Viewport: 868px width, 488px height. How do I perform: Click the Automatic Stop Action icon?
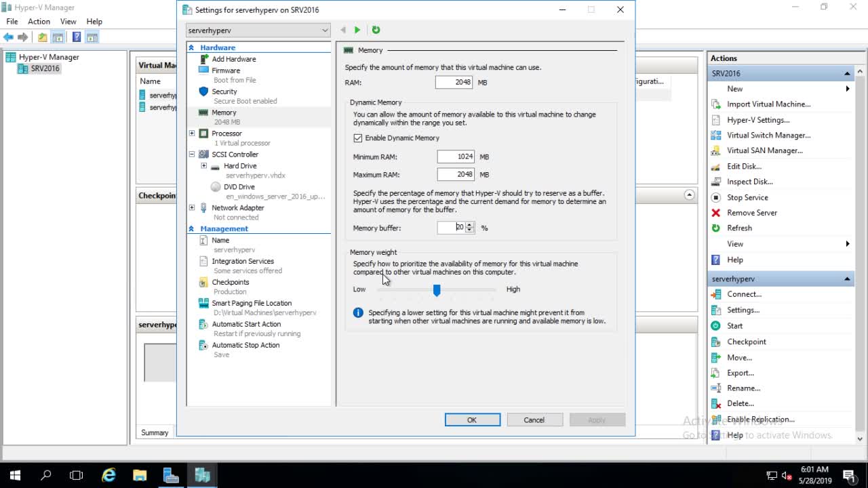(x=203, y=345)
